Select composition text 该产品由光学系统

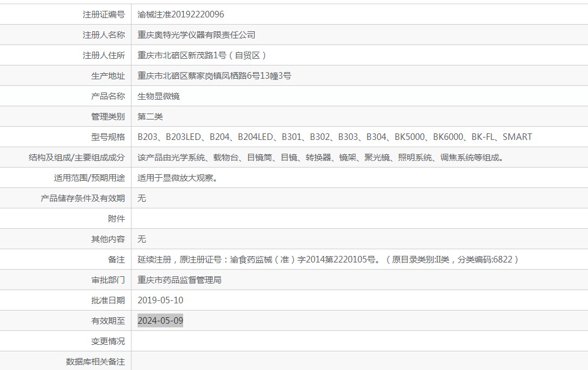(171, 157)
